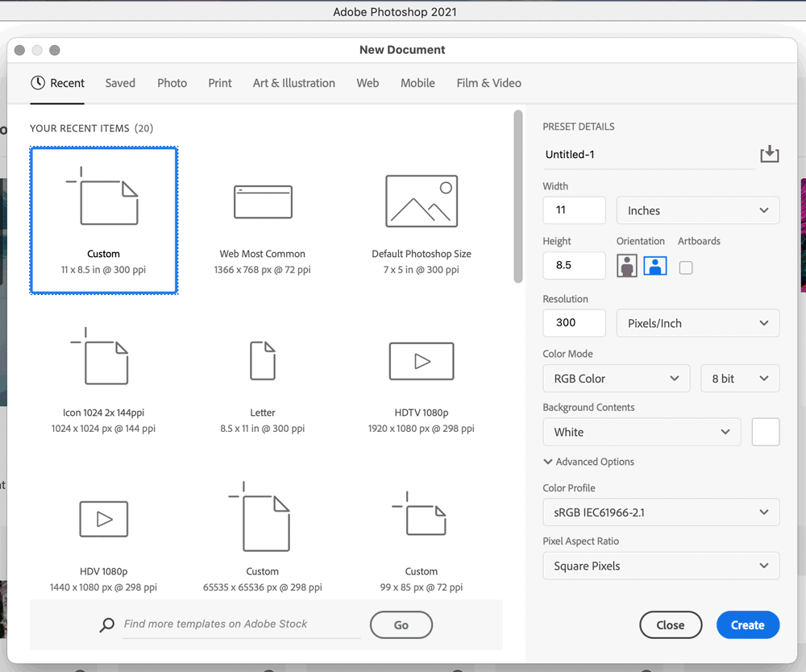The height and width of the screenshot is (672, 806).
Task: Click the Find more templates search field
Action: 242,624
